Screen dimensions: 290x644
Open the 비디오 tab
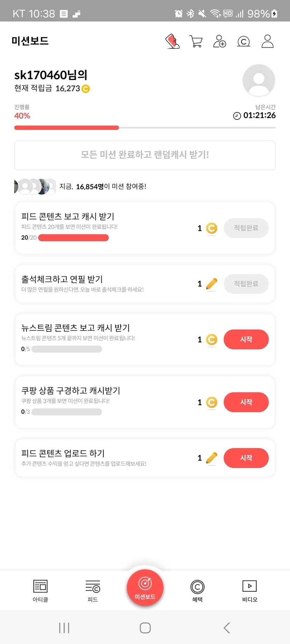250,591
